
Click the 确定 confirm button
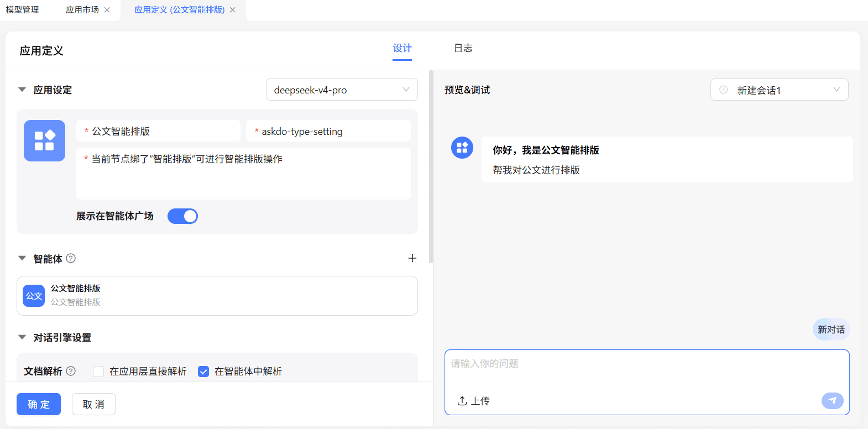[x=39, y=404]
